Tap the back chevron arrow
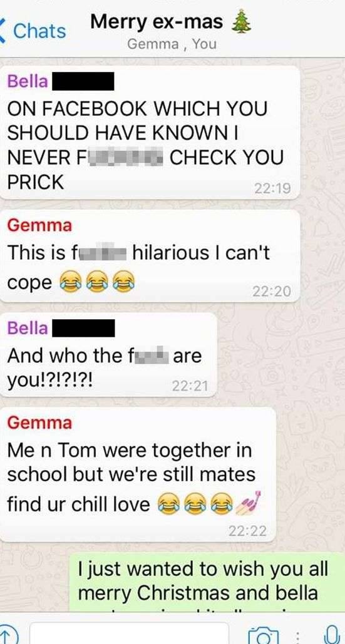Viewport: 345px width, 644px height. pos(4,31)
